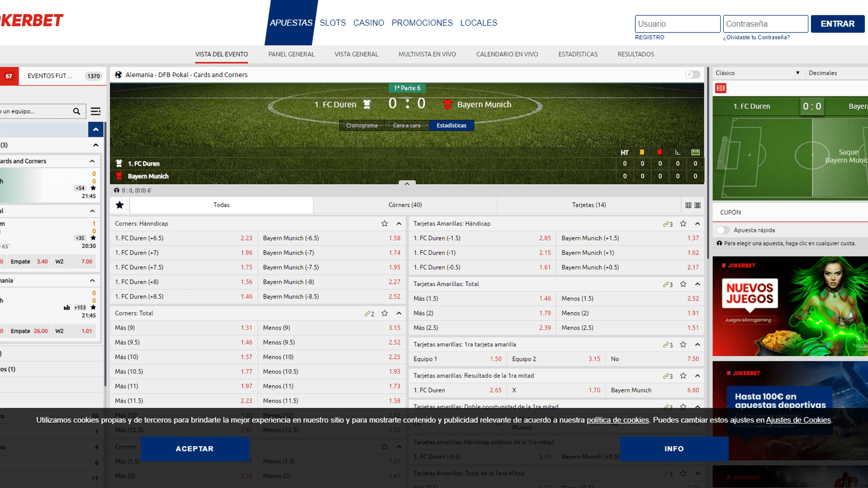Click the Usuario input field
The height and width of the screenshot is (488, 868).
(677, 24)
